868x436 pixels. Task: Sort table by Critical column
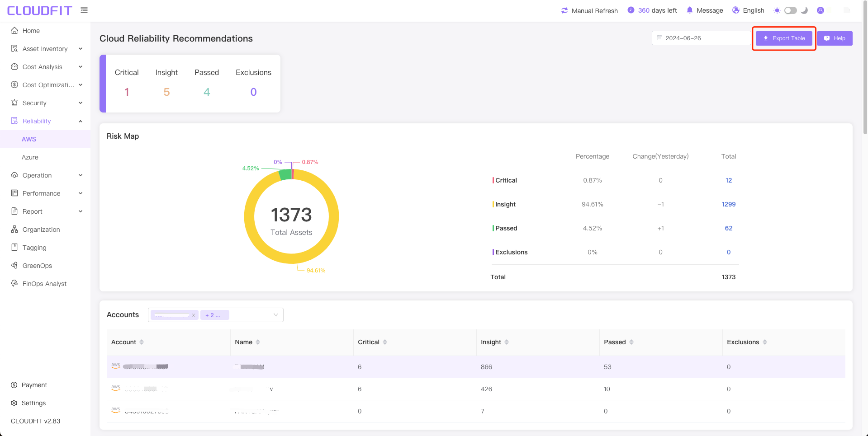pyautogui.click(x=385, y=342)
